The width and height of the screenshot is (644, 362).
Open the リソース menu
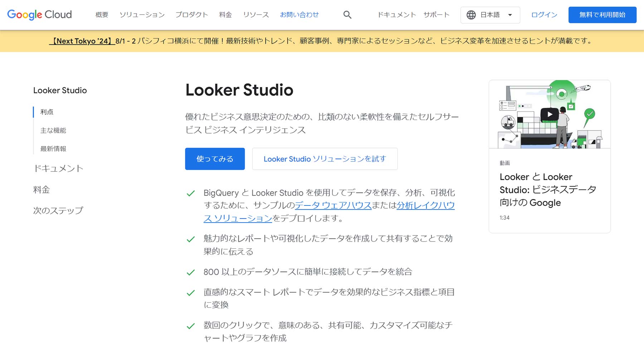click(256, 15)
